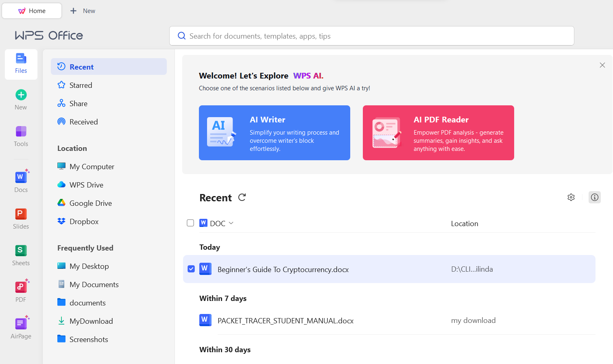
Task: Open the PDF tool from sidebar
Action: click(x=21, y=290)
